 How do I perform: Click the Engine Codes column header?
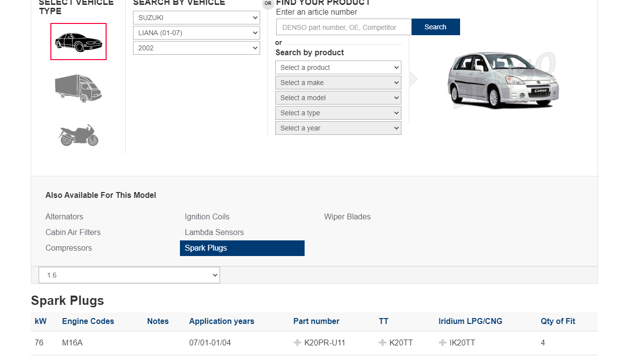(88, 321)
